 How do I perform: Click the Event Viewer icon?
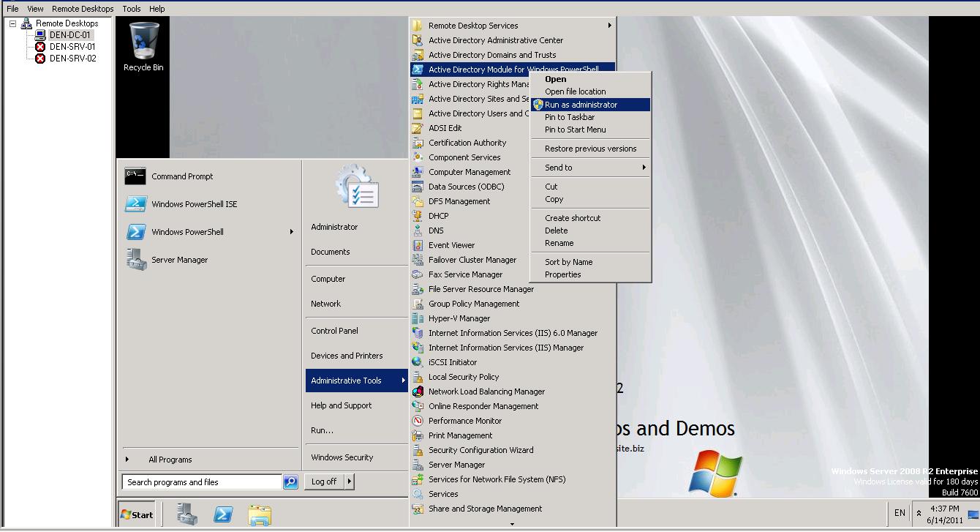click(x=418, y=245)
